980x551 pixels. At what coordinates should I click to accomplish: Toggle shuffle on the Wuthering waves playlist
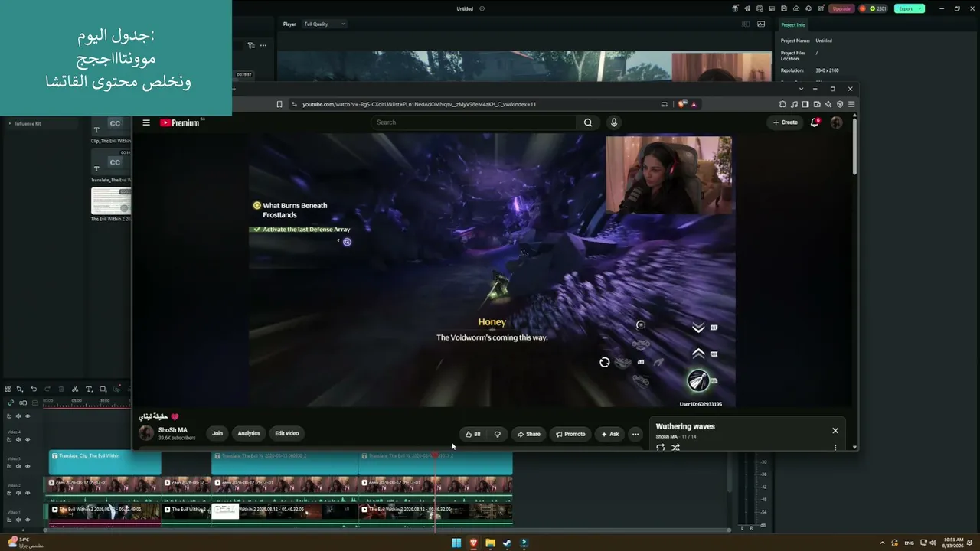point(675,448)
